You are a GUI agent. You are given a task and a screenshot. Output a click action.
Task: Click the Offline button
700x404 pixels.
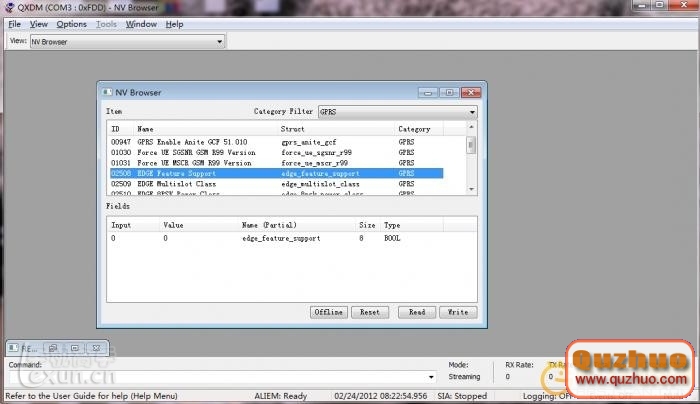pyautogui.click(x=329, y=312)
